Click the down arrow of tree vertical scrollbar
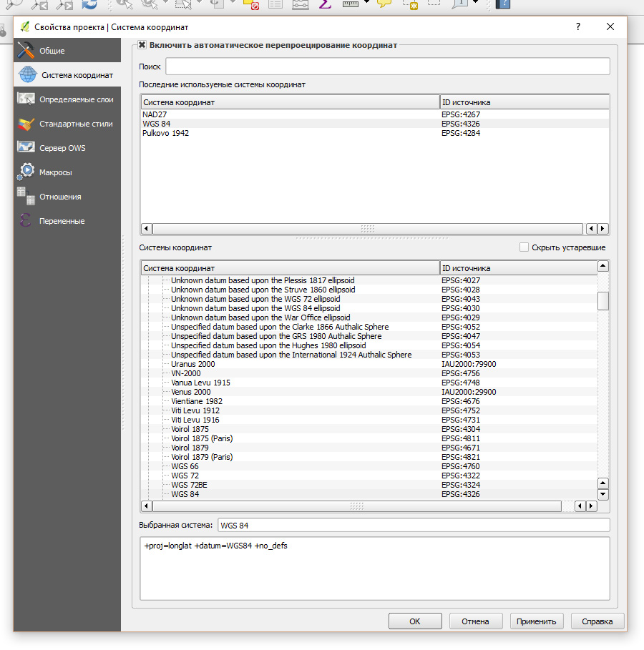The height and width of the screenshot is (650, 644). coord(603,494)
